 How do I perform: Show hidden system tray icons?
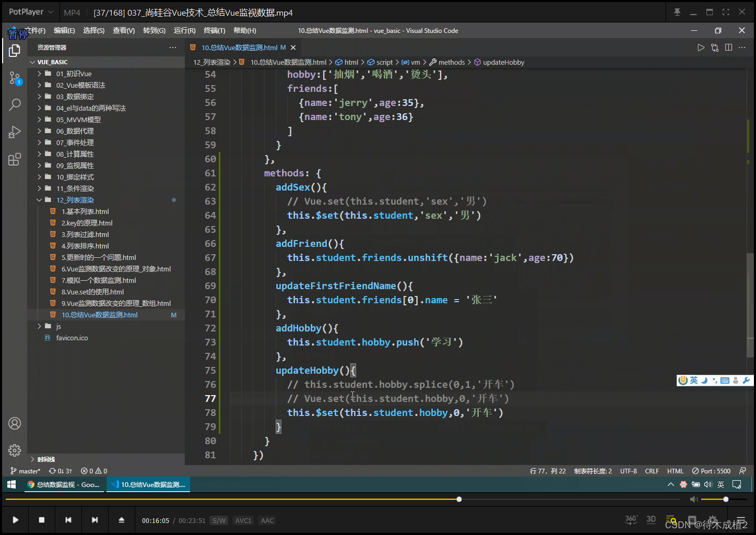click(671, 484)
